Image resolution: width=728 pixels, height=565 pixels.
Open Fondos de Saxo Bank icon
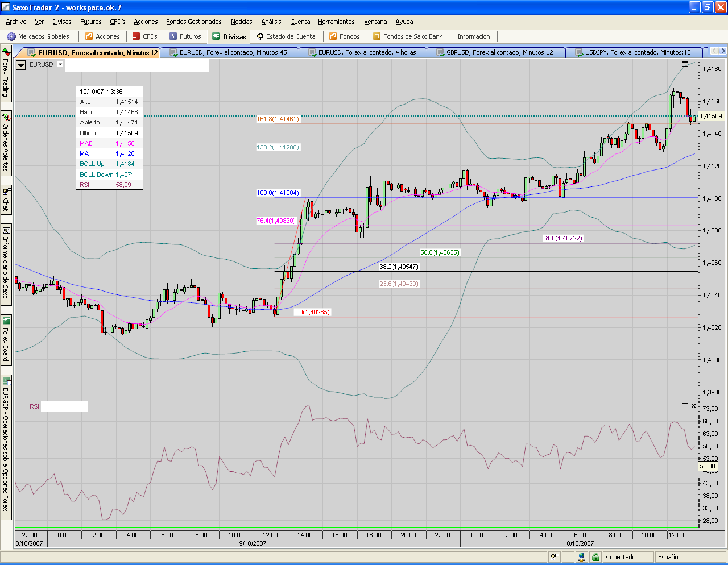point(377,36)
